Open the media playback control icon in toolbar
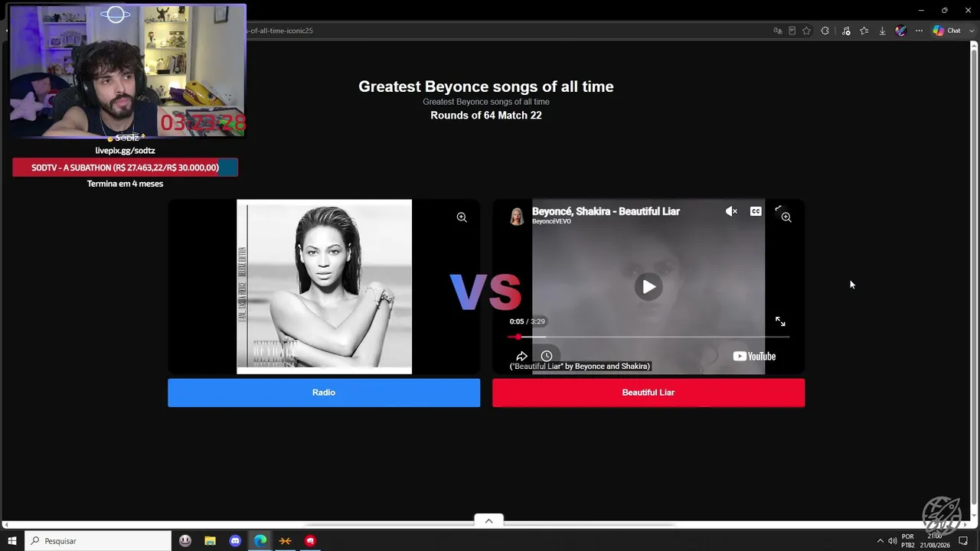The height and width of the screenshot is (551, 980). pyautogui.click(x=846, y=31)
